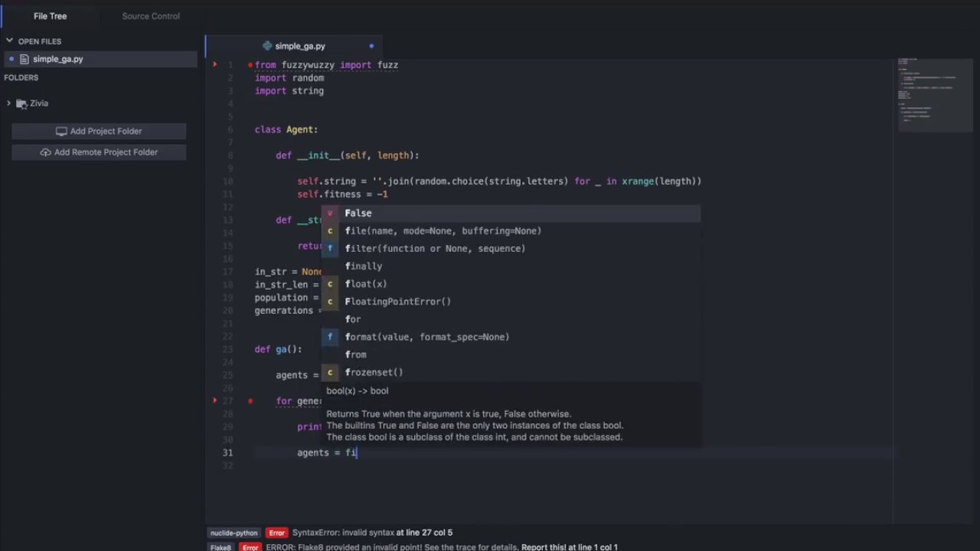Choose the FloatingPointError() suggestion

(510, 302)
